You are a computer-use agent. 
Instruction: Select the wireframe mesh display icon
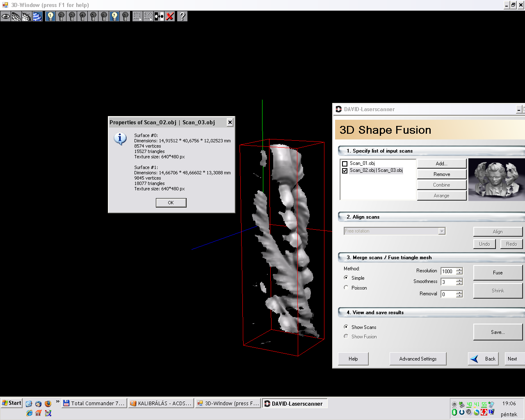16,16
